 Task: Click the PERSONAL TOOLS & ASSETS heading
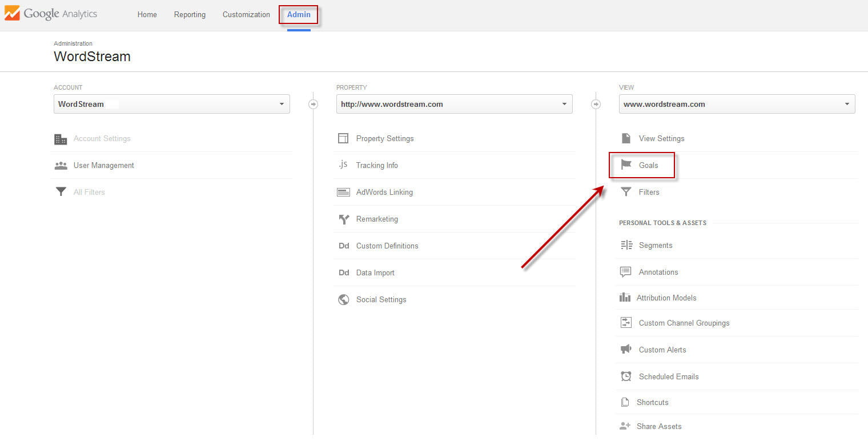[662, 223]
